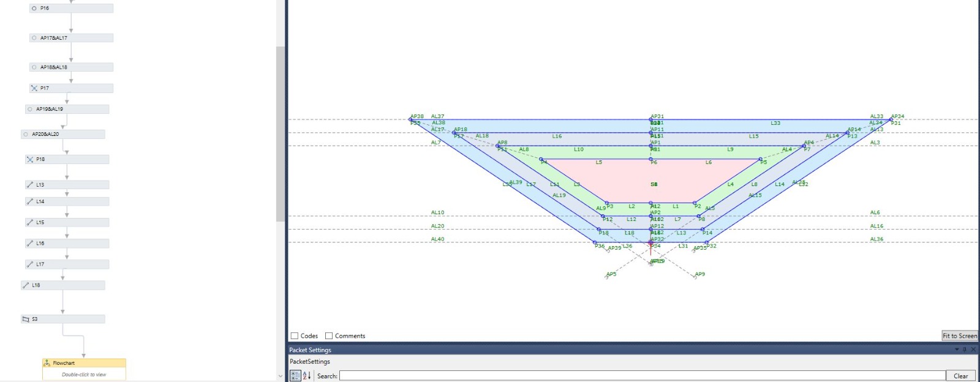
Task: Focus the property Search input field
Action: 642,376
